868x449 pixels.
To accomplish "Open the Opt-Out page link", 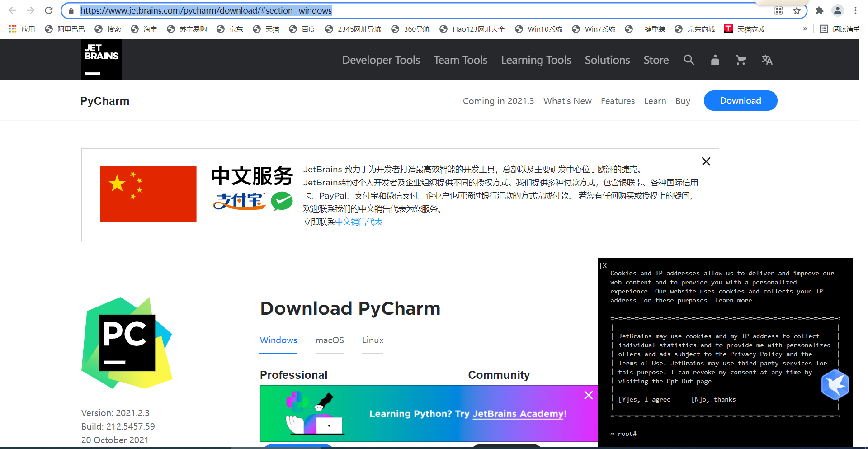I will click(x=689, y=381).
